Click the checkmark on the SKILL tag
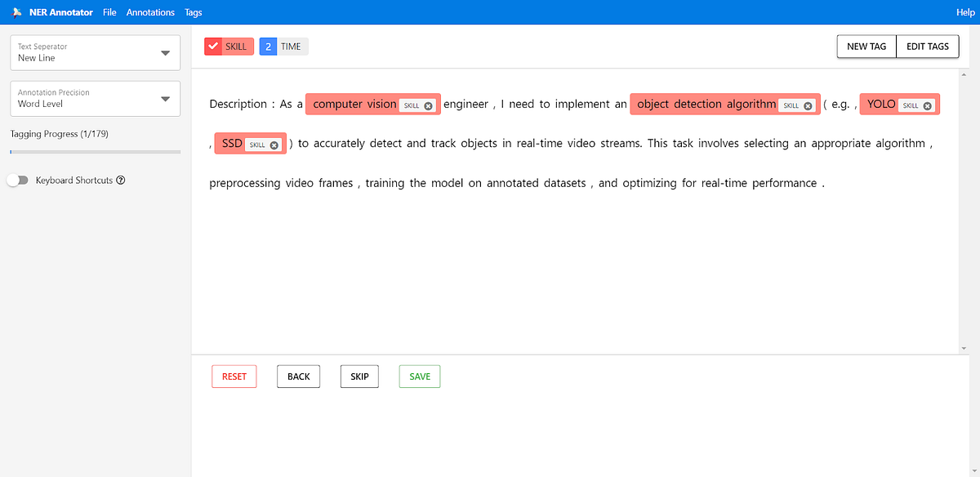 click(x=214, y=46)
